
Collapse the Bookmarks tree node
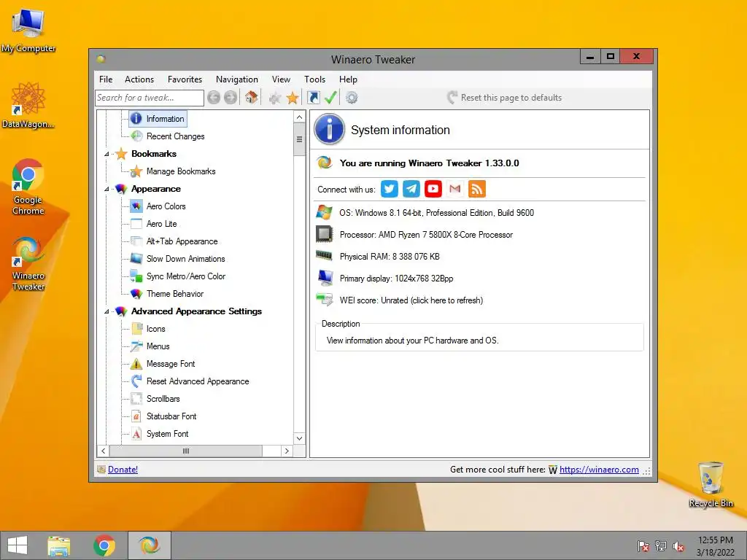pyautogui.click(x=107, y=155)
